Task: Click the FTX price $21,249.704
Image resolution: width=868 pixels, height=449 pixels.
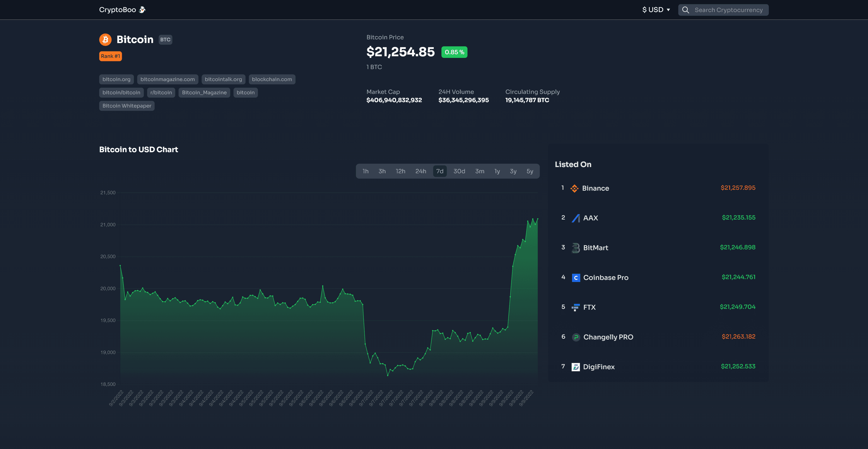Action: click(x=738, y=307)
